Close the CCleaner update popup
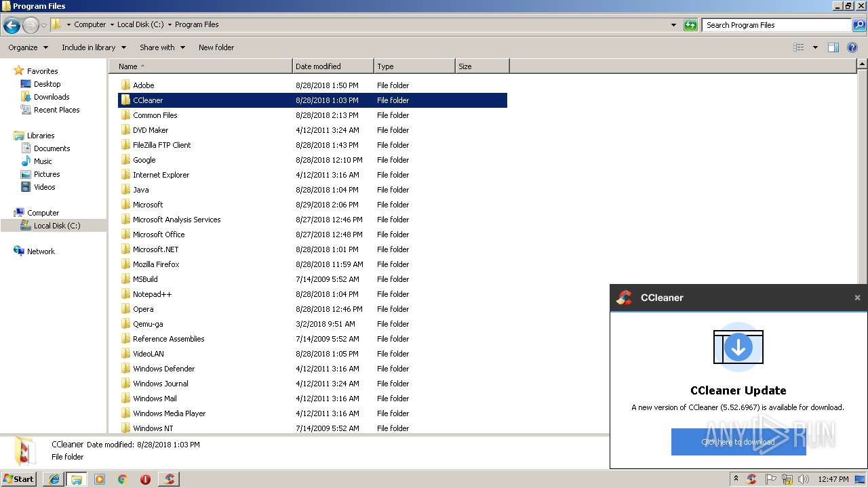 [857, 298]
